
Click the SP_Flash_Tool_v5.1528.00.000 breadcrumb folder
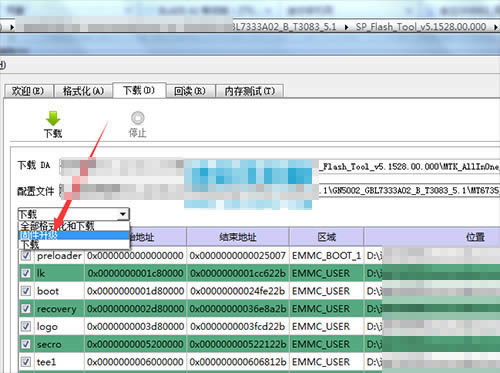tap(421, 27)
